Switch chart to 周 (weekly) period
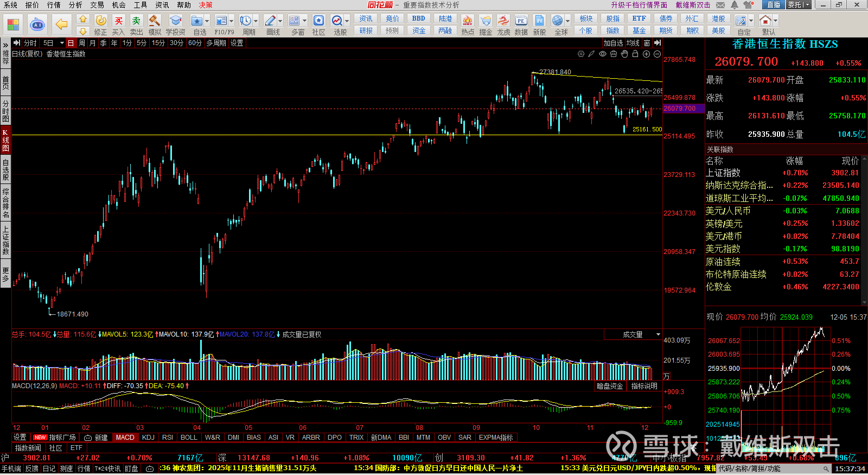868x475 pixels. pyautogui.click(x=82, y=43)
